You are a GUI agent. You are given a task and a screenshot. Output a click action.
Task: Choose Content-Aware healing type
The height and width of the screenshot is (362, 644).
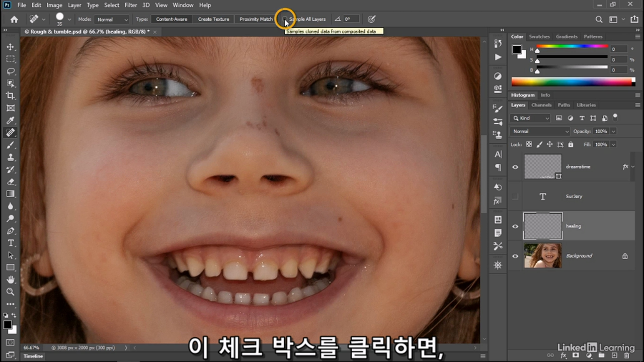[x=172, y=19]
